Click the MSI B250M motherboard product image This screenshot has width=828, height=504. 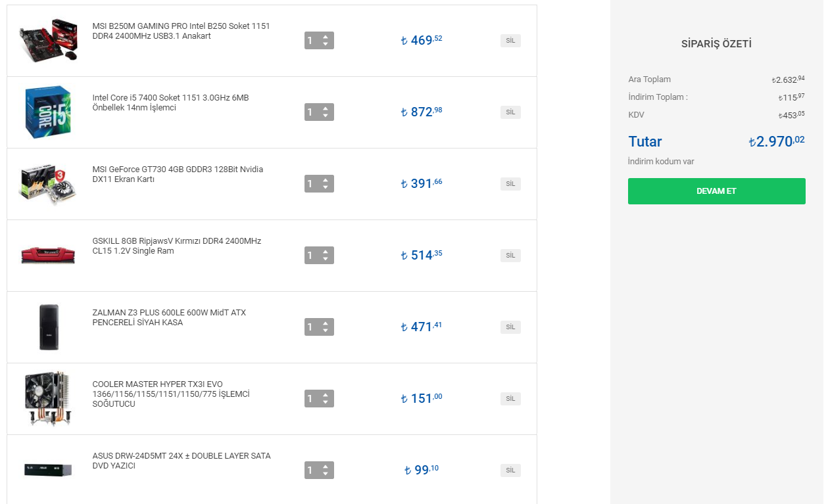48,40
